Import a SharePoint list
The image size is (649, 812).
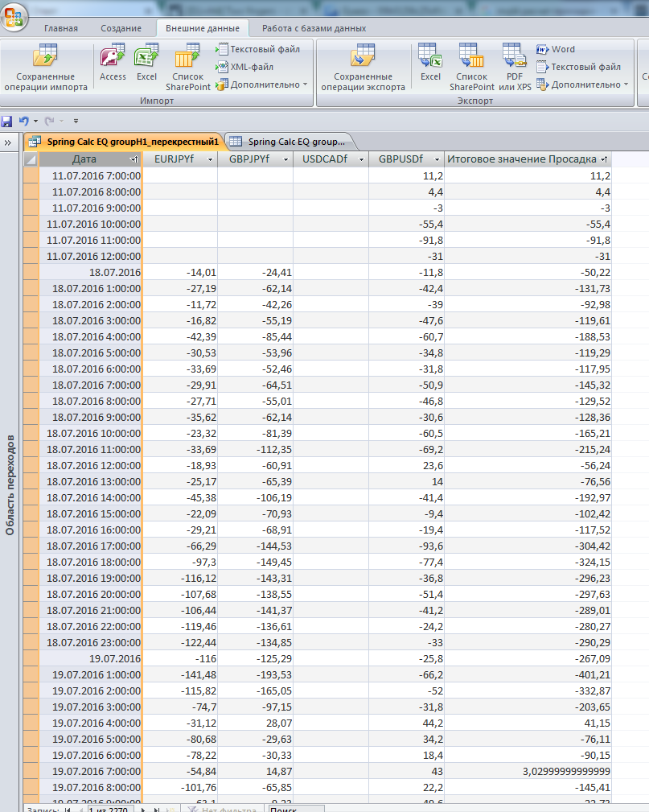point(188,68)
